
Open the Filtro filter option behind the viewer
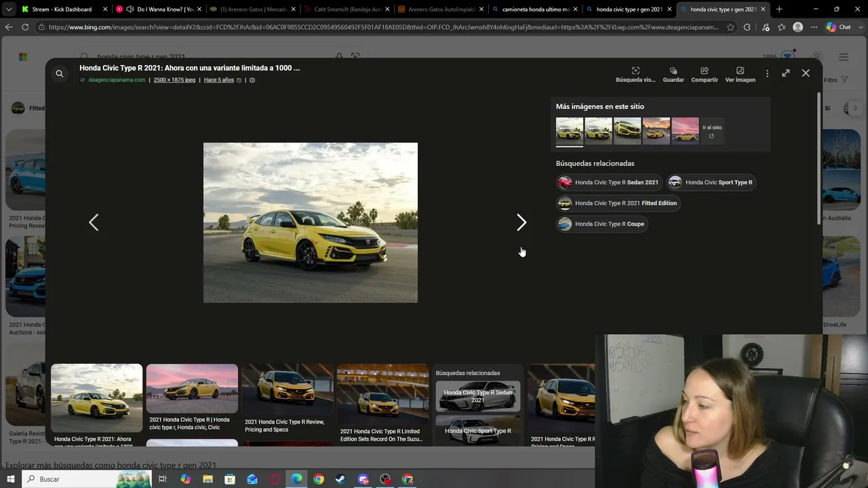click(835, 80)
